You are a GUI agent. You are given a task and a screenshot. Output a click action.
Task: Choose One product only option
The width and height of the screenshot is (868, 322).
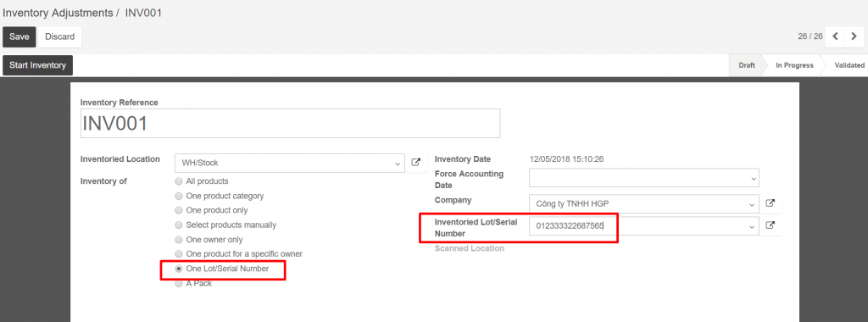(178, 210)
